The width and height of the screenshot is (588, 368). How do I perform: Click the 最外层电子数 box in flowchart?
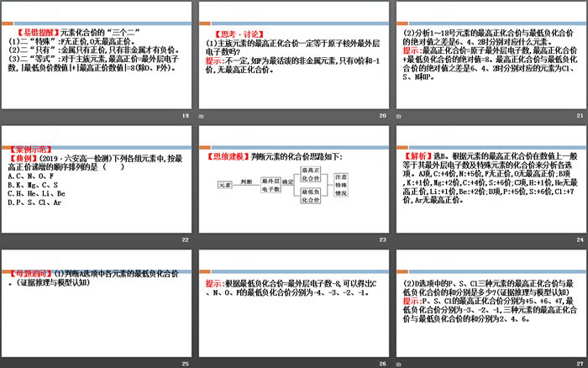270,186
